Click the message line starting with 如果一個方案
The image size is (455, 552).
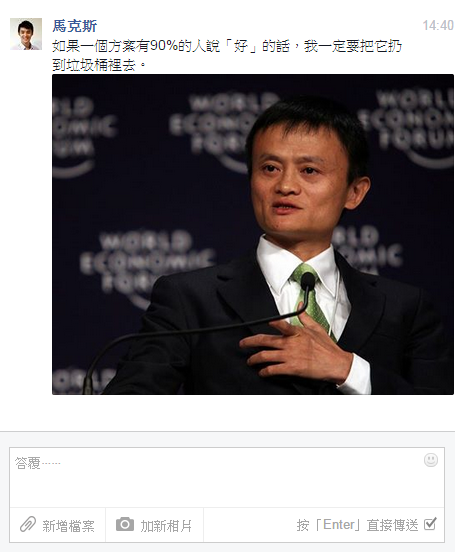(x=227, y=46)
